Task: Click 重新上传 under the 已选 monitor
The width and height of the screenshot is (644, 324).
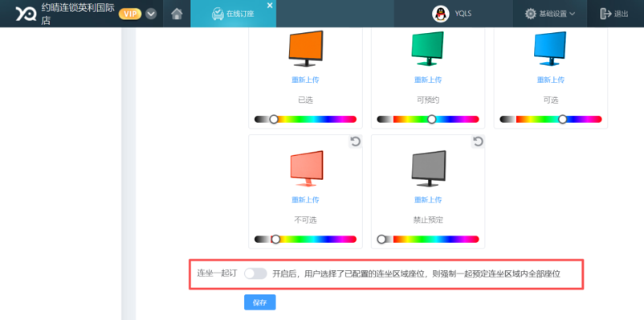Action: pos(305,80)
